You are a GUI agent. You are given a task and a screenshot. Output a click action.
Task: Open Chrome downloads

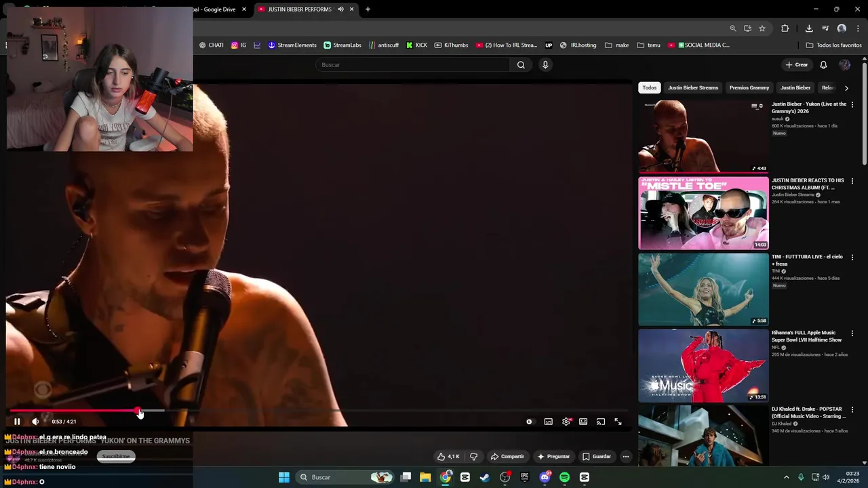pyautogui.click(x=809, y=28)
